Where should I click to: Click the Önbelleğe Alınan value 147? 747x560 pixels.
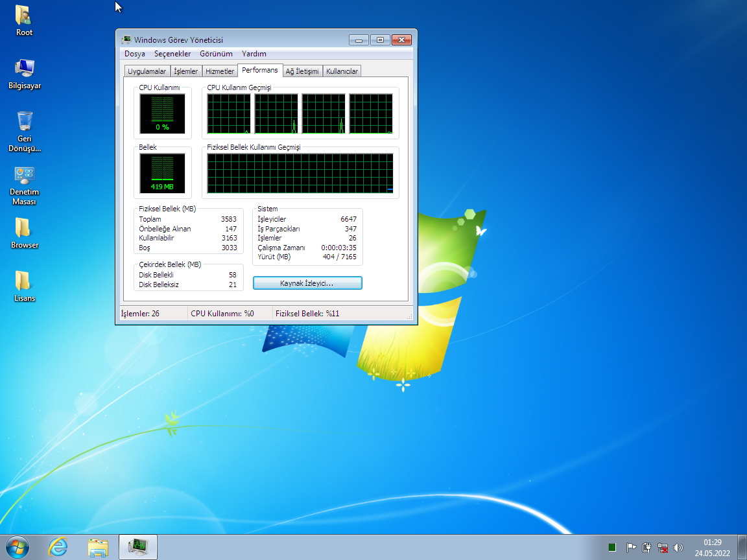coord(231,229)
